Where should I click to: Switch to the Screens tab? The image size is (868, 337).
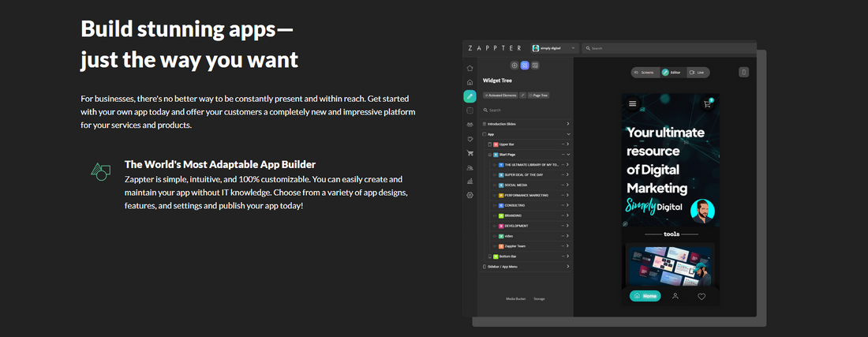point(645,73)
